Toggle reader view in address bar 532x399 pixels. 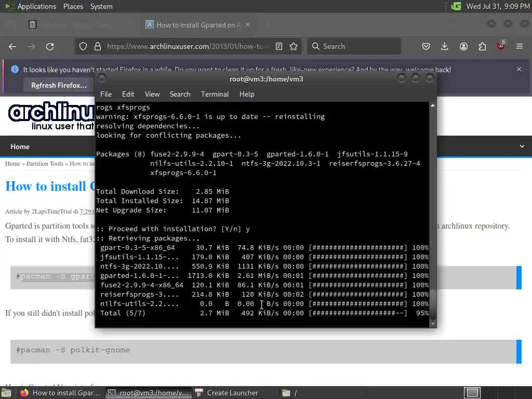[x=279, y=46]
